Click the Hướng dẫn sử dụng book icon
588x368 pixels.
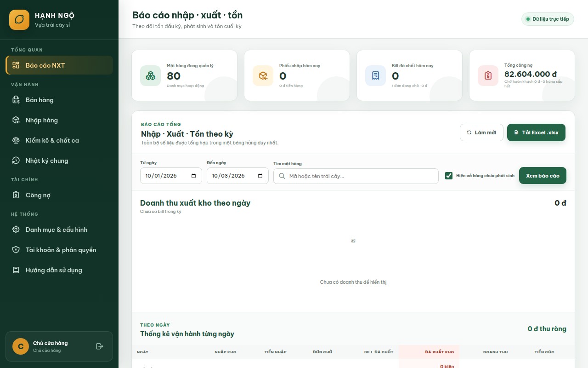16,270
